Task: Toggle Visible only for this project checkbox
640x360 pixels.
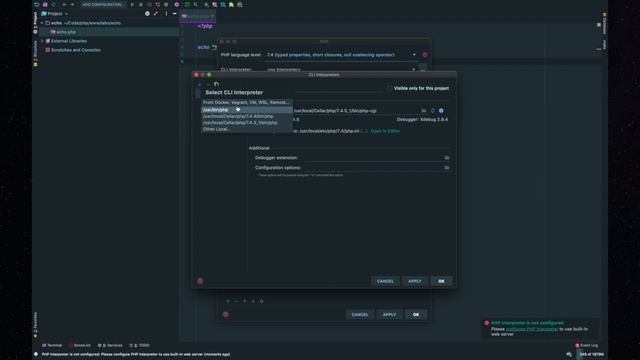Action: coord(389,88)
